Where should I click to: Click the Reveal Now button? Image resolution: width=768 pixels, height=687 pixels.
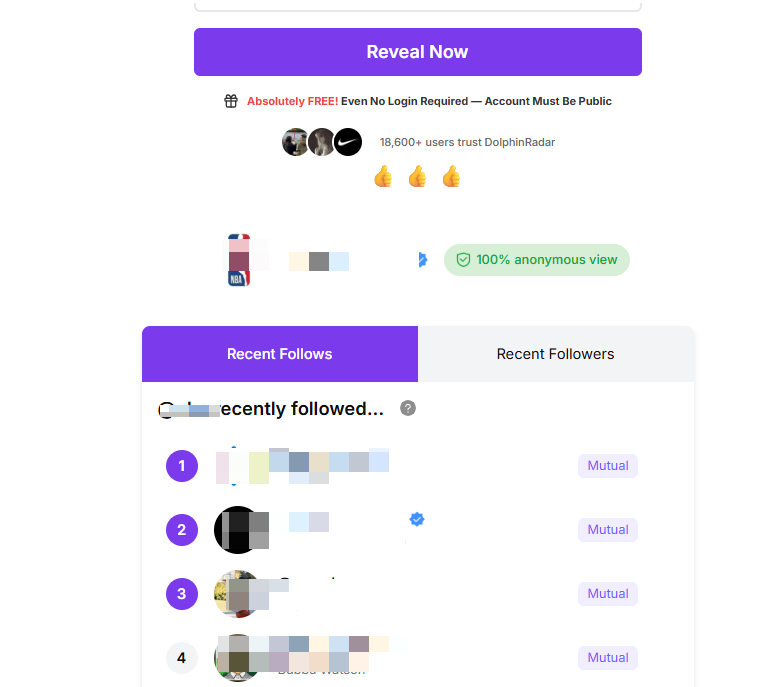click(417, 52)
